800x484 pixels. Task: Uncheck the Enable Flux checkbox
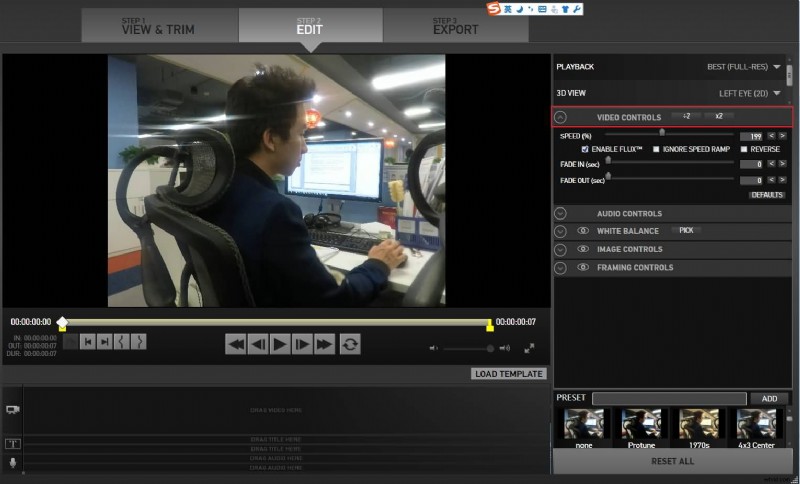click(x=585, y=149)
